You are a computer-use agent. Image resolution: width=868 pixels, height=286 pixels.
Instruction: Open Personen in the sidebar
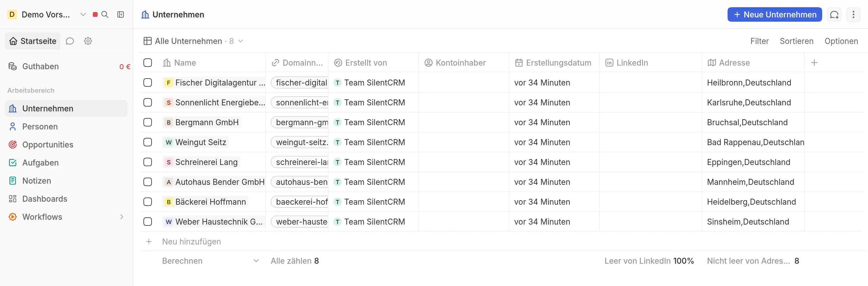66,126
